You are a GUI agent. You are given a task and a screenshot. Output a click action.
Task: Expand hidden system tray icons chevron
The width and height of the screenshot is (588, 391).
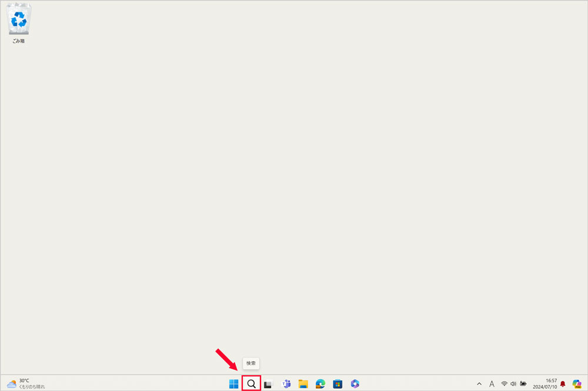point(479,384)
